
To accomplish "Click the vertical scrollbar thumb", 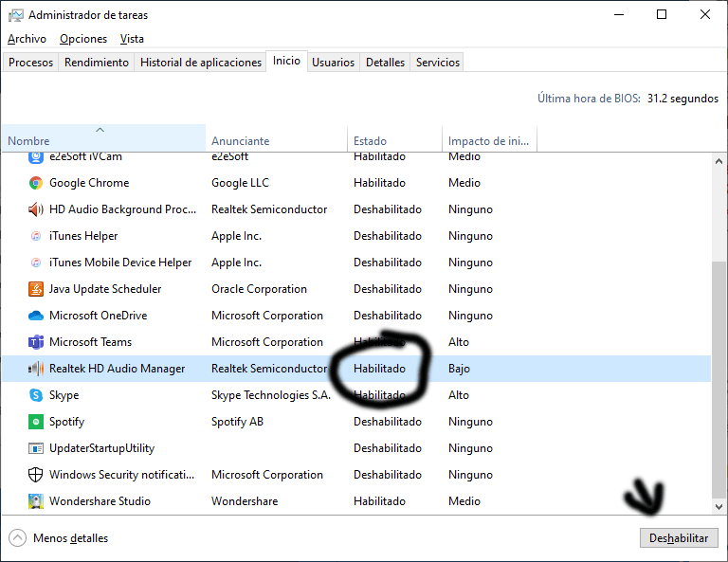I will pyautogui.click(x=719, y=380).
